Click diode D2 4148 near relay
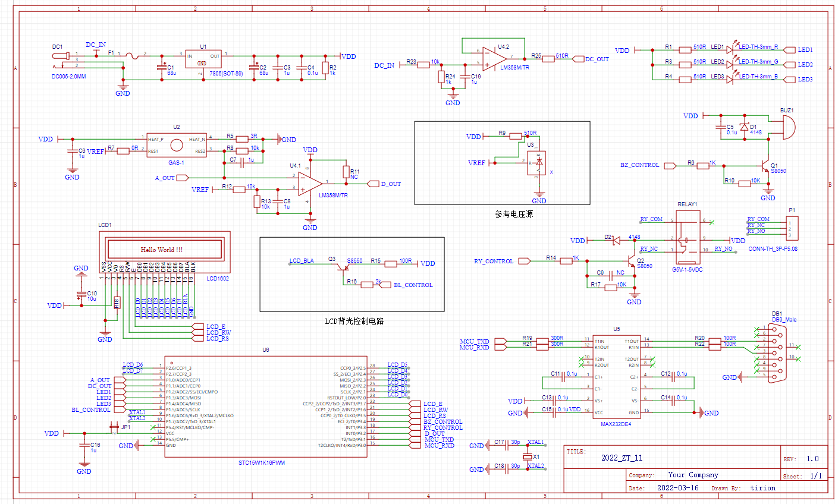This screenshot has width=835, height=504. (x=616, y=241)
